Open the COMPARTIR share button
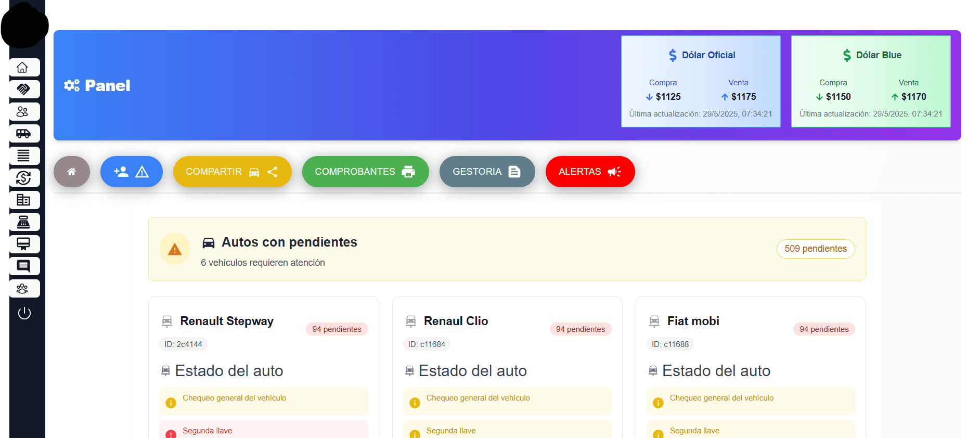 [x=232, y=172]
